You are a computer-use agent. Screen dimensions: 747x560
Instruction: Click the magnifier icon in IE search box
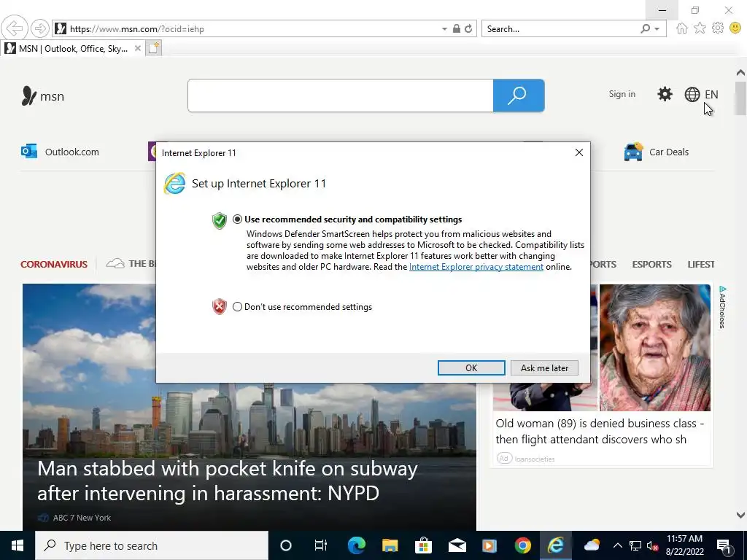point(646,28)
